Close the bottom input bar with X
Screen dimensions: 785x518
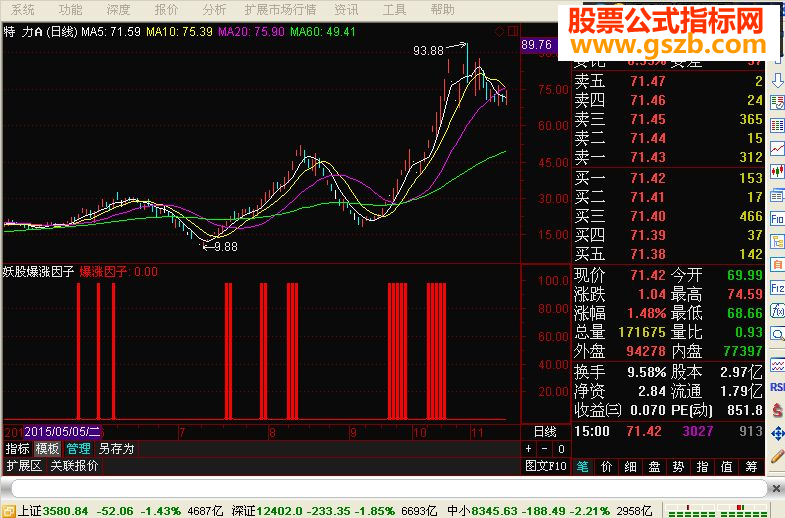coord(775,488)
